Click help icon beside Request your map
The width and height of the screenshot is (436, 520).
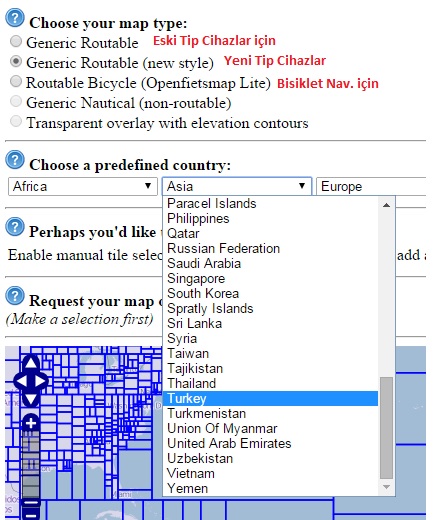(x=15, y=296)
